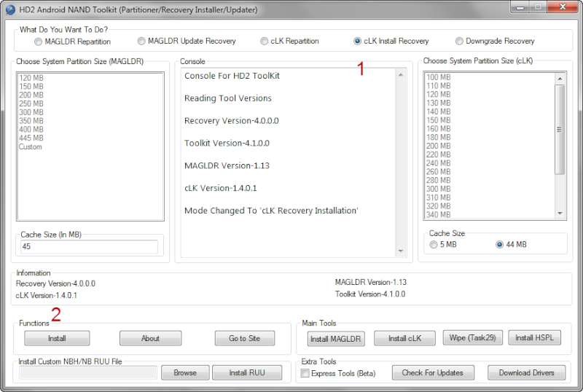Screen dimensions: 583x392
Task: Select cLK Repartition option
Action: tap(289, 41)
